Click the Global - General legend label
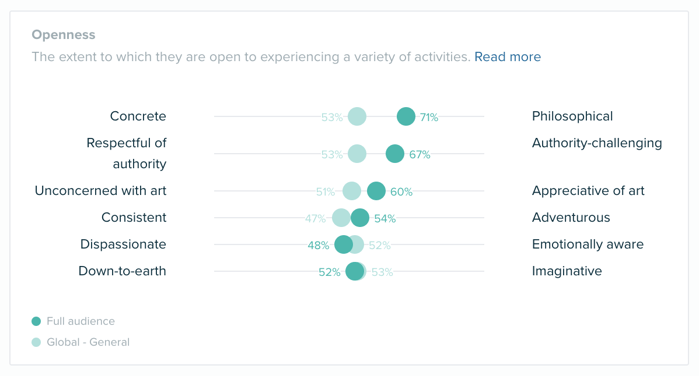Screen dimensions: 699x376 pyautogui.click(x=88, y=342)
